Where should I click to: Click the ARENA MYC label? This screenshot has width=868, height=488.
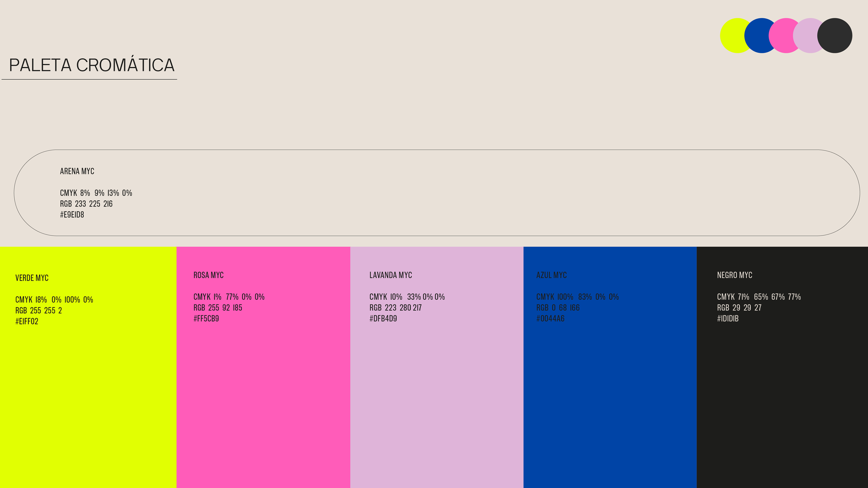77,171
